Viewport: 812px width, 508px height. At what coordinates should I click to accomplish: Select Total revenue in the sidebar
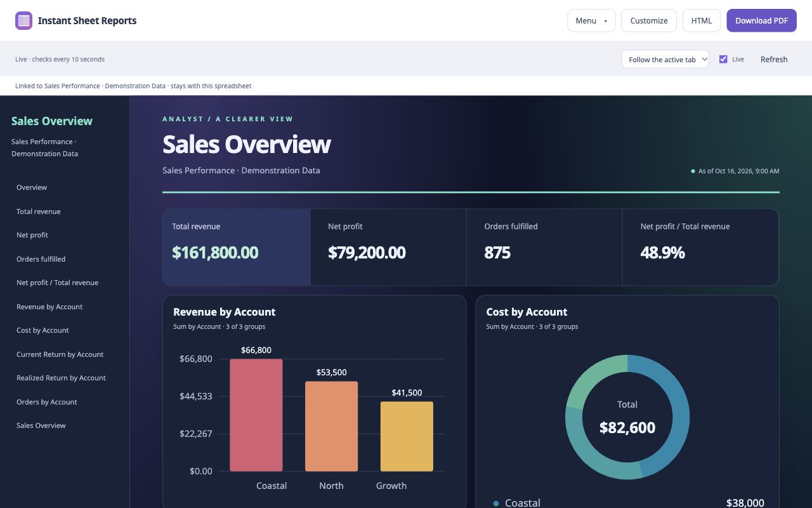[39, 211]
